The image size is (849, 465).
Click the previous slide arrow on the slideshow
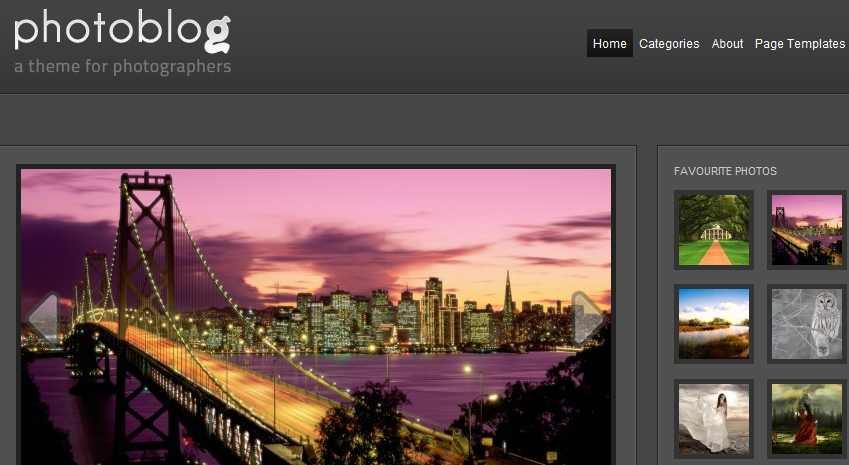point(43,319)
